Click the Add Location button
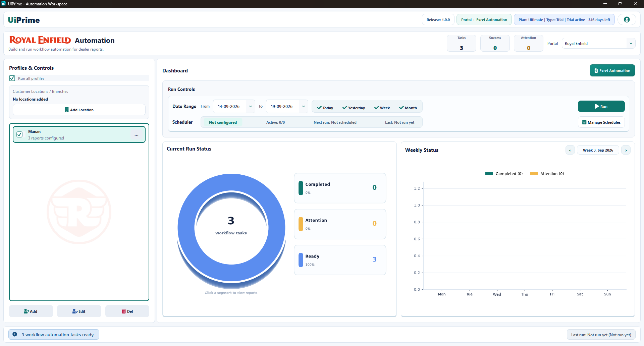Image resolution: width=644 pixels, height=346 pixels. [79, 110]
